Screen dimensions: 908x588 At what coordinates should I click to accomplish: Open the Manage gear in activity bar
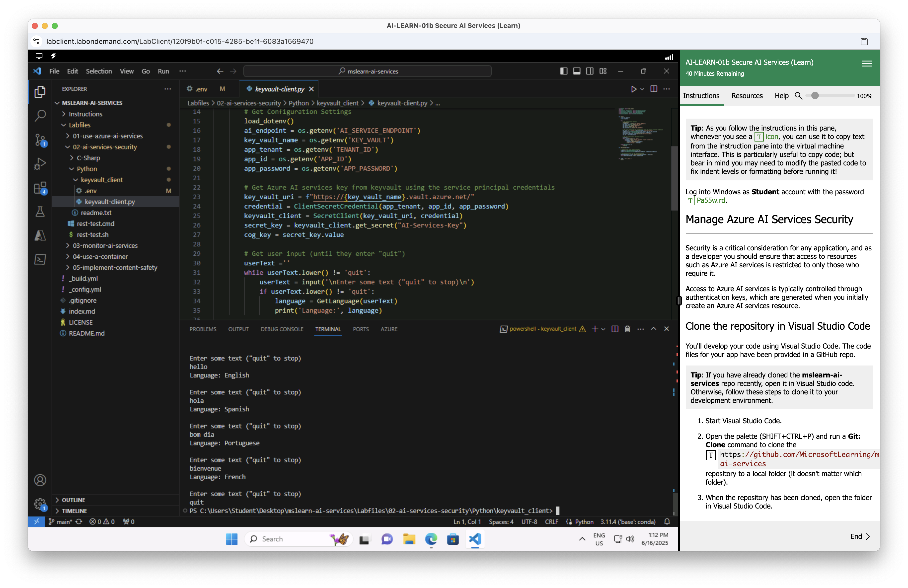40,504
